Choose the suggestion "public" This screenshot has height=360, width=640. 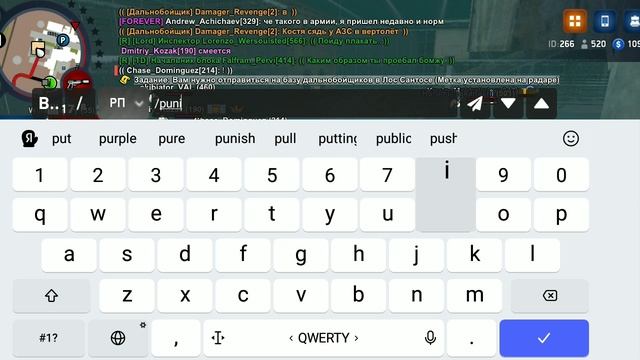(x=393, y=139)
